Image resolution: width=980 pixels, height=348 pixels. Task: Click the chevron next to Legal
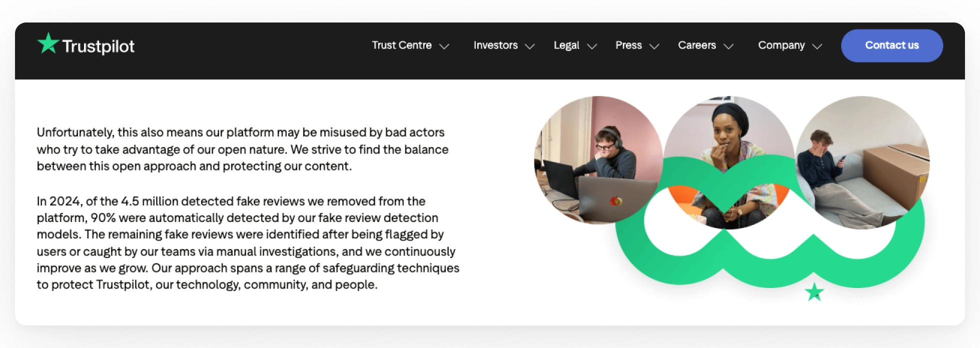592,46
